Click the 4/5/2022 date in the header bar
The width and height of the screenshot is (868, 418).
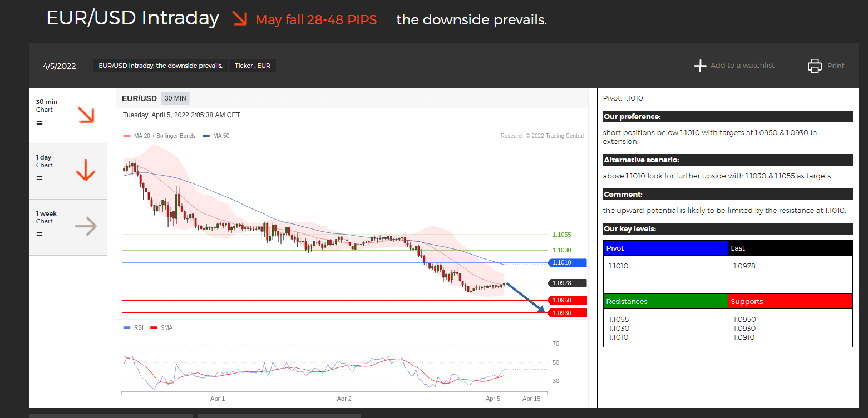[x=60, y=66]
